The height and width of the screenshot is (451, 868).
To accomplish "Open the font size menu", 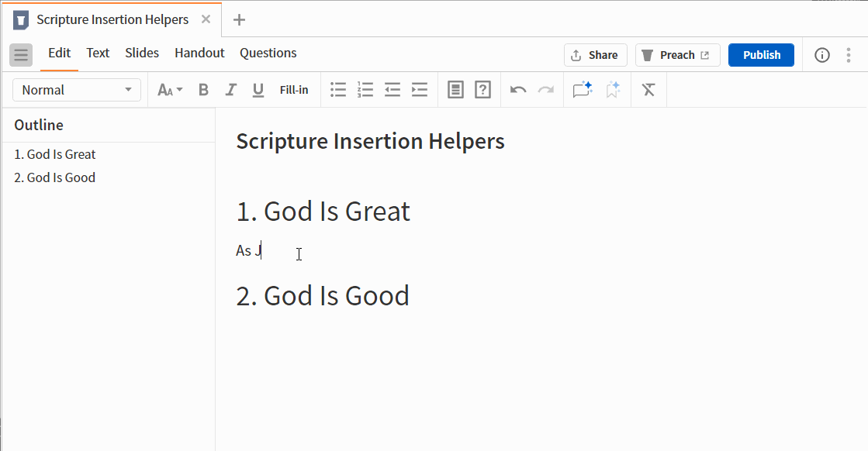I will 170,90.
